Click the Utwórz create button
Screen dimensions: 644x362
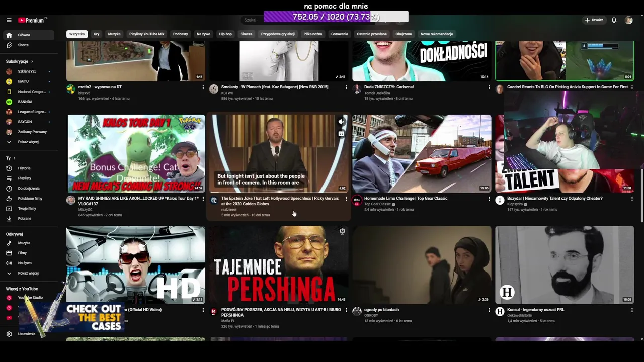coord(594,20)
